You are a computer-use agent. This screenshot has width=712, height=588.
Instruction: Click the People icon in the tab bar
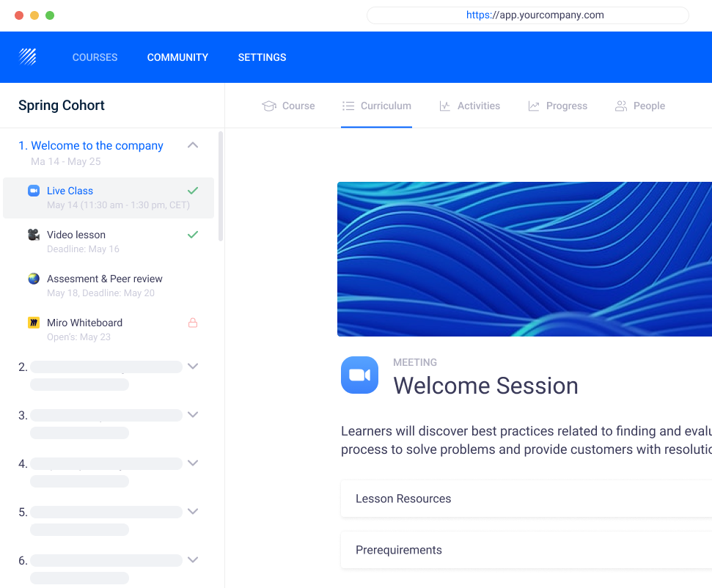tap(621, 106)
